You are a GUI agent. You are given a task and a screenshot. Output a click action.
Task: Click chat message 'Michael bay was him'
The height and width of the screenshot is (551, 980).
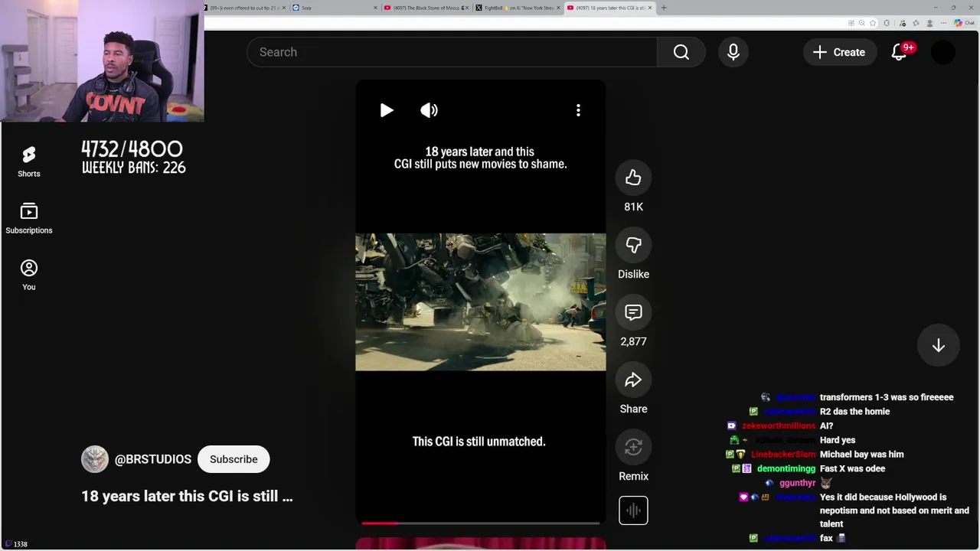[x=861, y=455]
